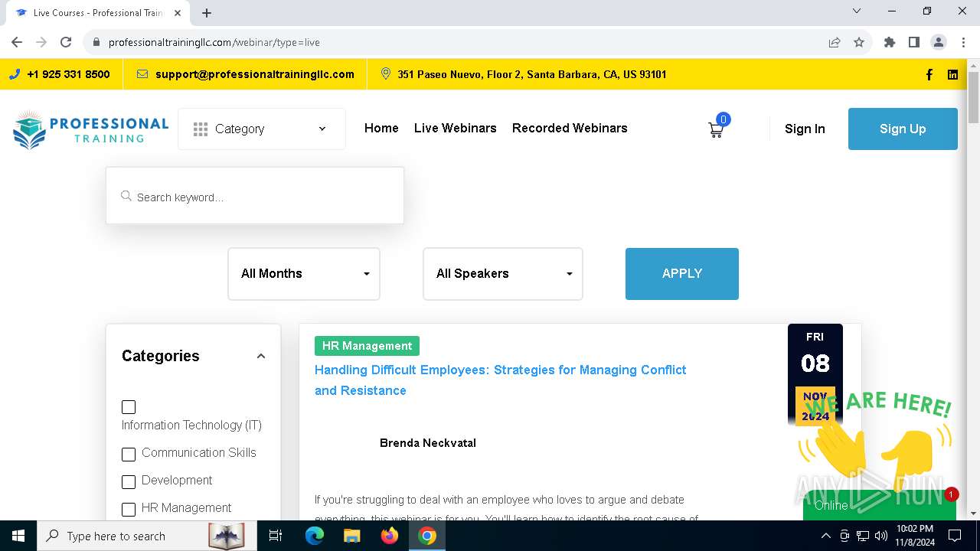The image size is (980, 551).
Task: Open the browser extensions puzzle icon
Action: (890, 42)
